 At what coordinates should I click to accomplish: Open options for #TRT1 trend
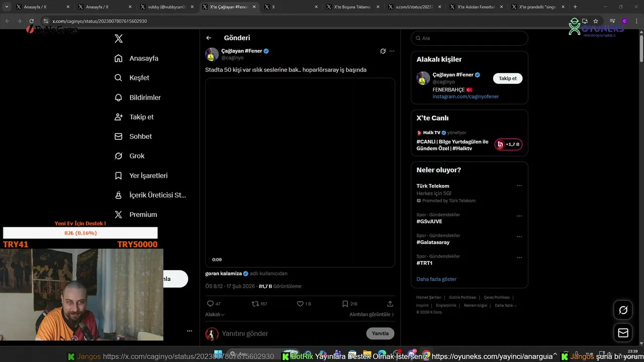click(x=519, y=257)
